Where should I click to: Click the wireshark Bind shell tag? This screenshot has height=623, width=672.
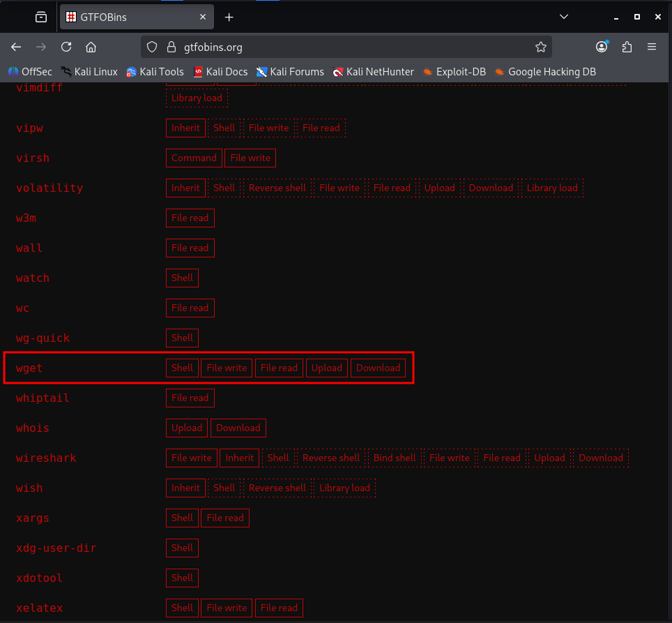pyautogui.click(x=395, y=458)
